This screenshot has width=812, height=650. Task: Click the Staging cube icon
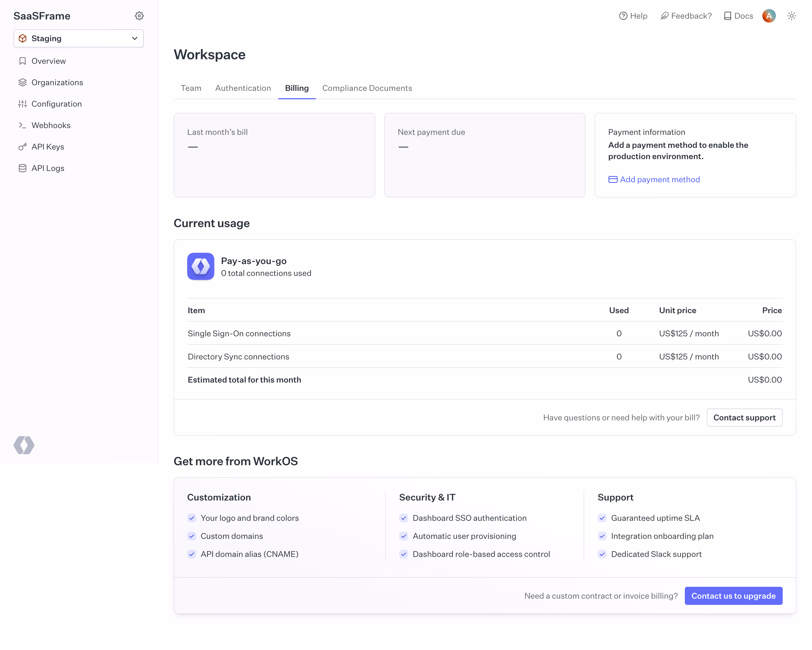click(23, 38)
